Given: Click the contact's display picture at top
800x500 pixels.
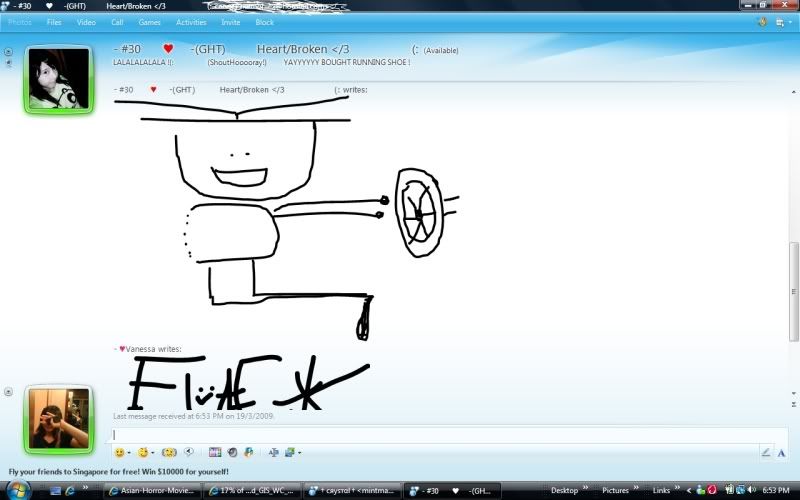Looking at the screenshot, I should click(58, 78).
